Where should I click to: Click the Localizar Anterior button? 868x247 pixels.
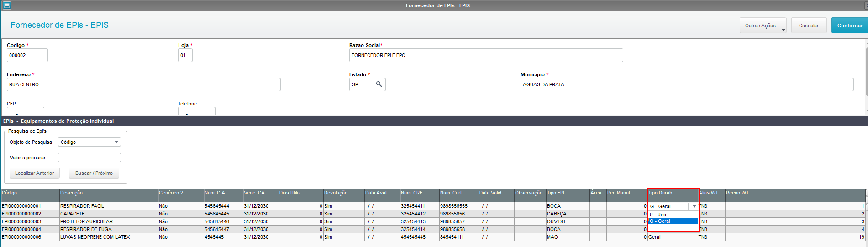[35, 173]
